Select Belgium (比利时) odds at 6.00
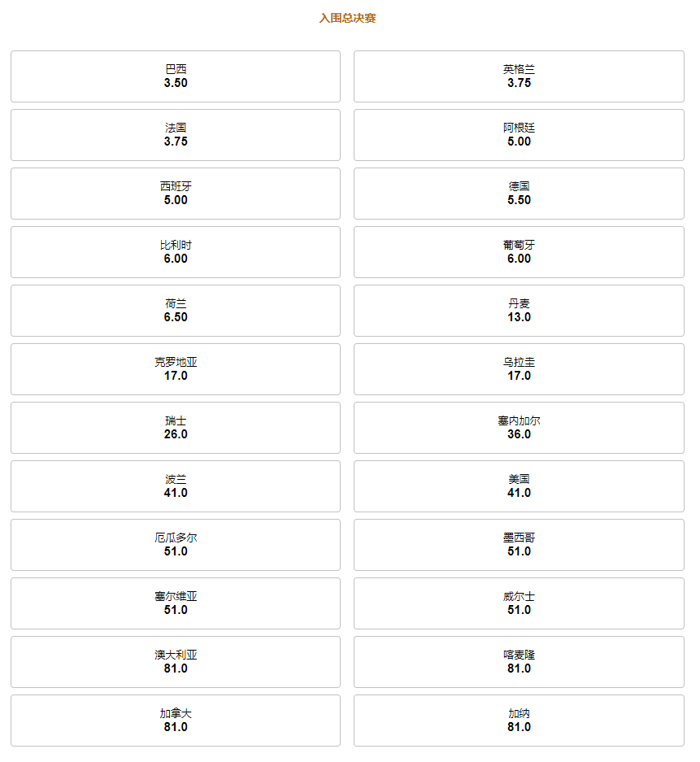700x762 pixels. 175,252
